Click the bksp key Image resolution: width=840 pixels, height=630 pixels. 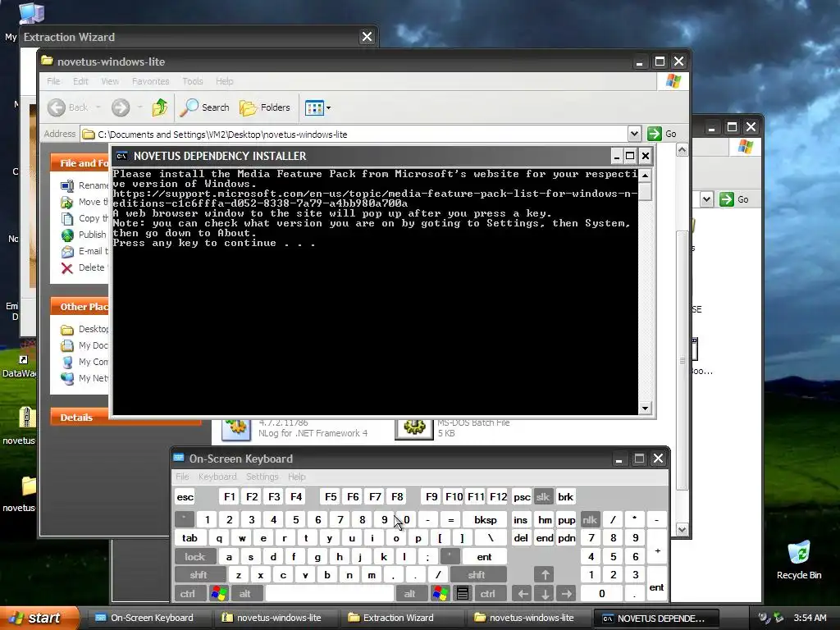[485, 519]
